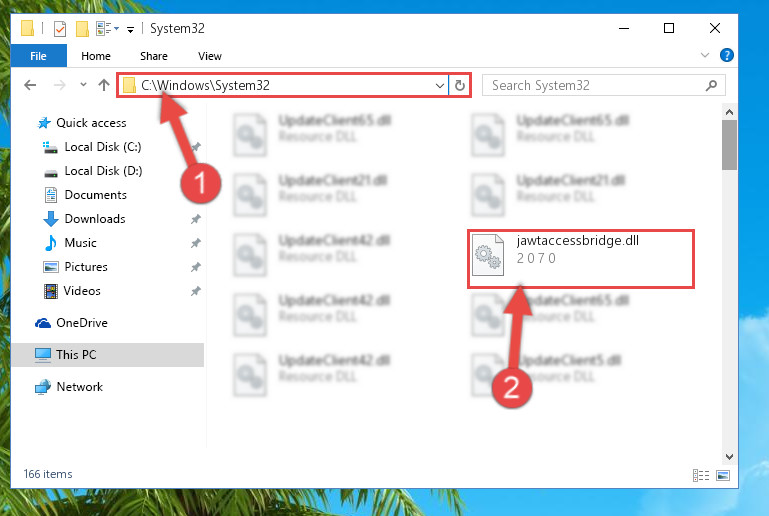Click the Network icon in sidebar
This screenshot has width=769, height=516.
tap(43, 387)
